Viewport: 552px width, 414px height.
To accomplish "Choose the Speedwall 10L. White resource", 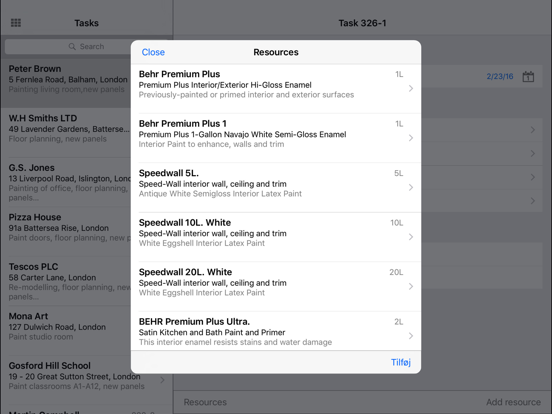I will [x=276, y=237].
